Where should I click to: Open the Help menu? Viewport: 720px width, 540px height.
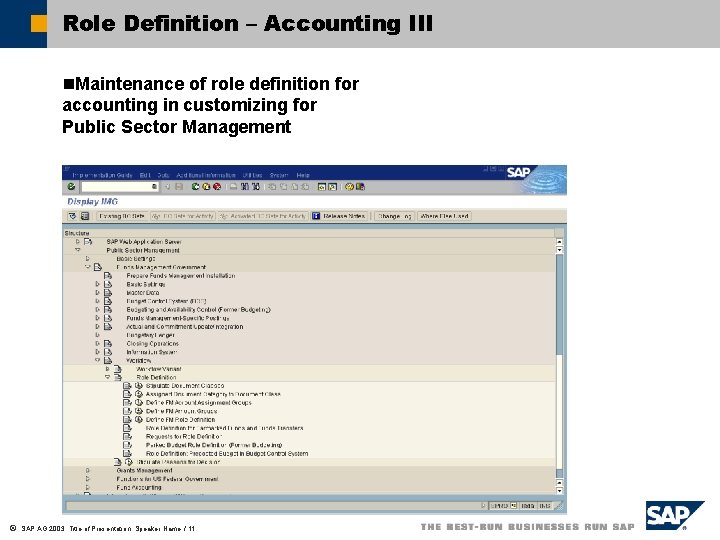click(x=303, y=175)
